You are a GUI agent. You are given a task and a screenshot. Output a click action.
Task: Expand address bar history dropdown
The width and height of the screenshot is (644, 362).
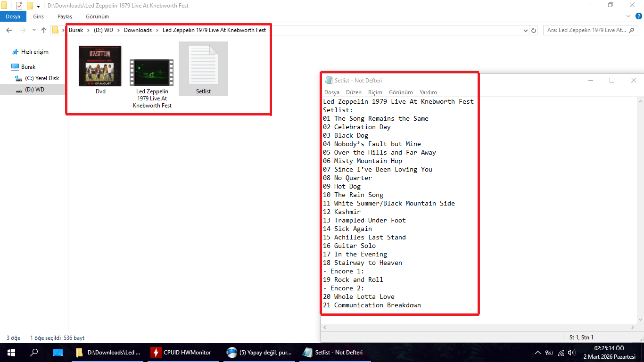coord(526,30)
